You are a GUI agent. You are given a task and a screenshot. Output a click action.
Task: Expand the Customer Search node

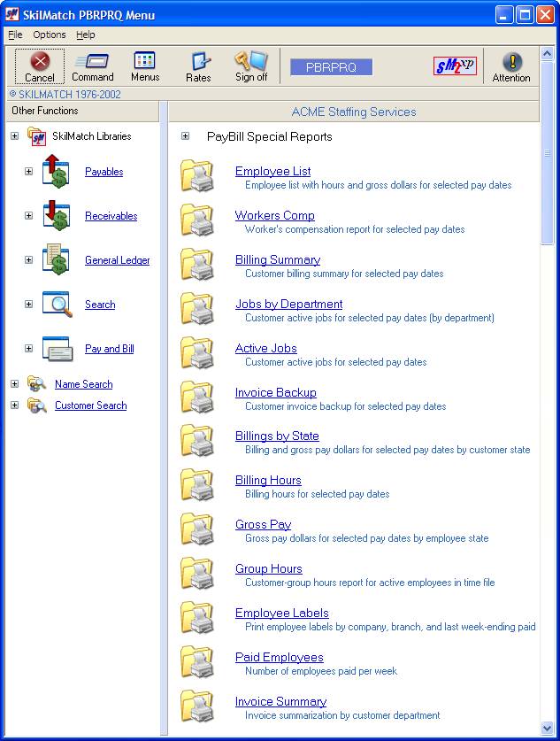coord(15,405)
